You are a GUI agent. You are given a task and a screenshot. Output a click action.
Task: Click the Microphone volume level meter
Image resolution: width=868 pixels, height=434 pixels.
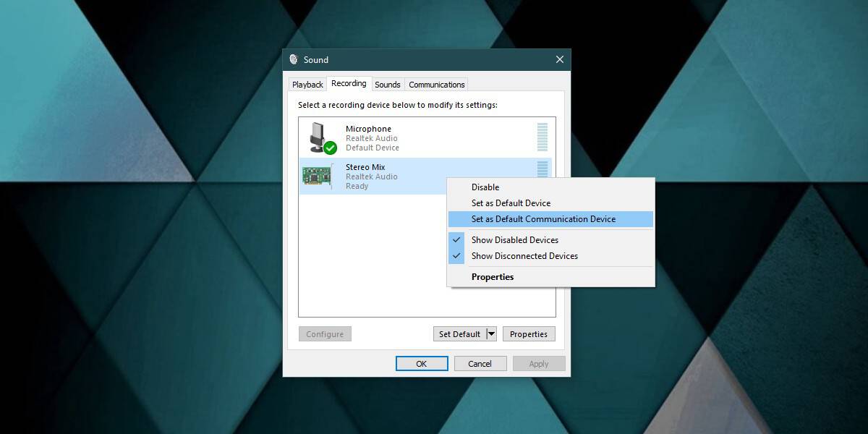[x=542, y=137]
